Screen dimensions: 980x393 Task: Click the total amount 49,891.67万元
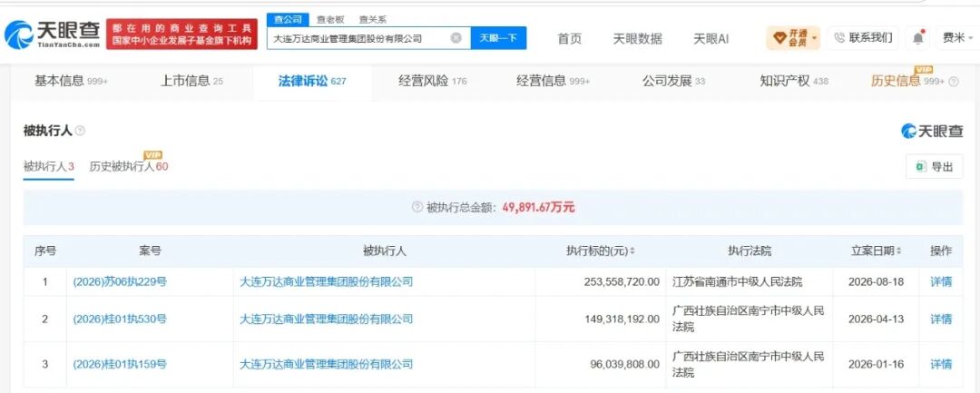[x=538, y=208]
